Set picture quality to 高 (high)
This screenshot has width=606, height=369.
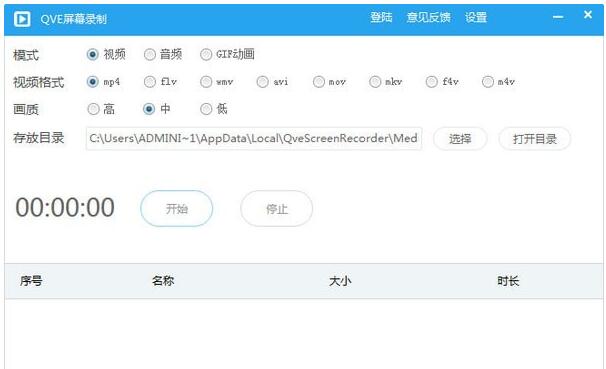(93, 109)
